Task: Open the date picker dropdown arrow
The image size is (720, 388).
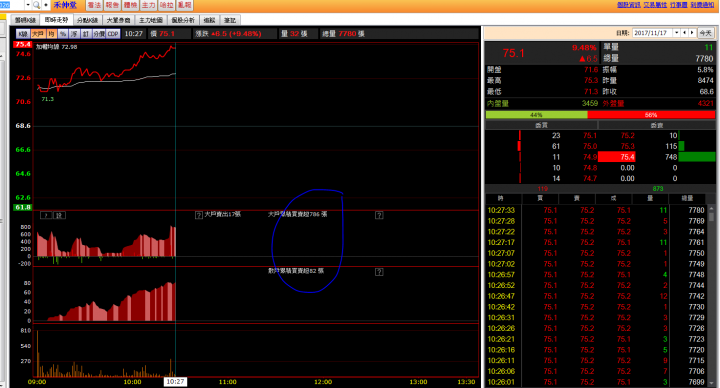Action: tap(676, 33)
